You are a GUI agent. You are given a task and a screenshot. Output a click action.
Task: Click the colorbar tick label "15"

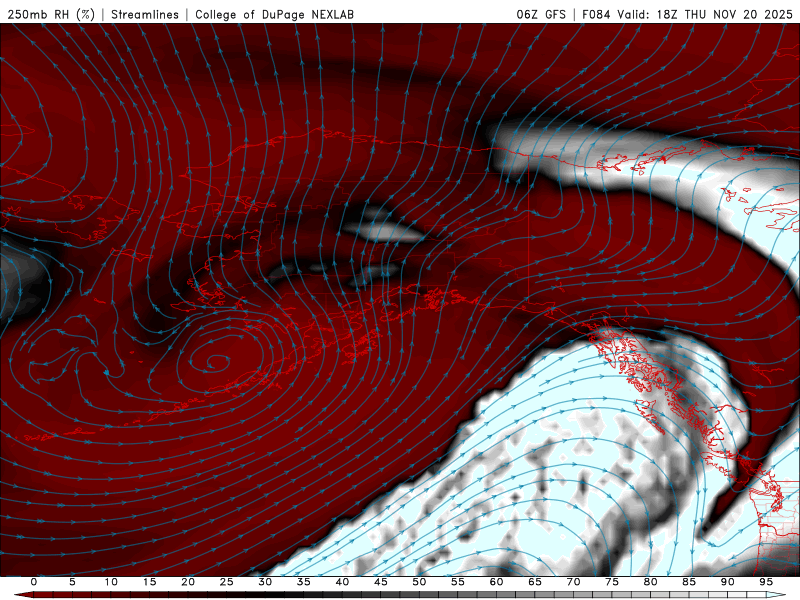[x=149, y=582]
